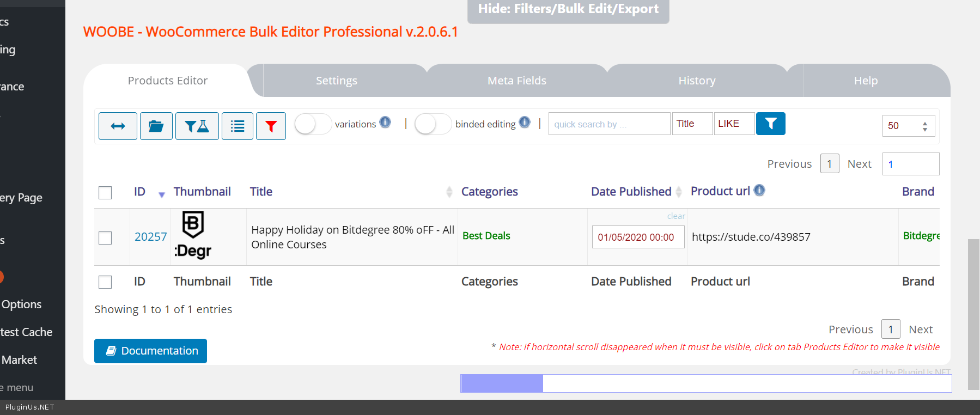The image size is (980, 415).
Task: Switch to the Meta Fields tab
Action: click(x=516, y=81)
